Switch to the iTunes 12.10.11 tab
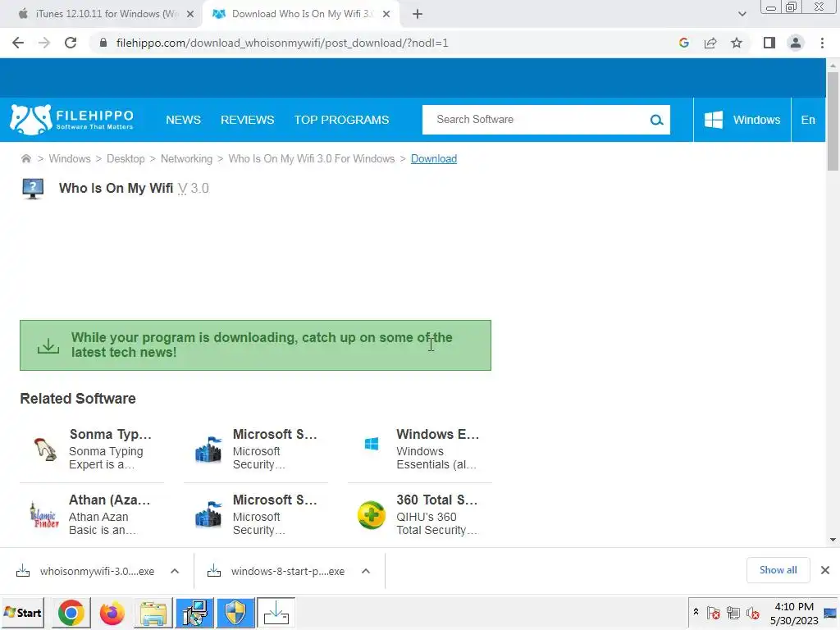Viewport: 840px width, 630px height. pyautogui.click(x=104, y=14)
